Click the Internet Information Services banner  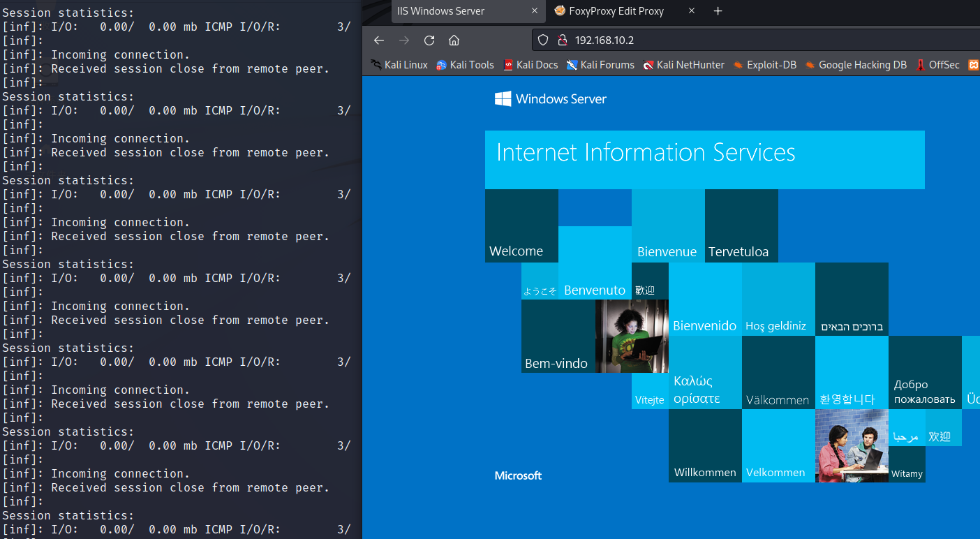pyautogui.click(x=705, y=160)
